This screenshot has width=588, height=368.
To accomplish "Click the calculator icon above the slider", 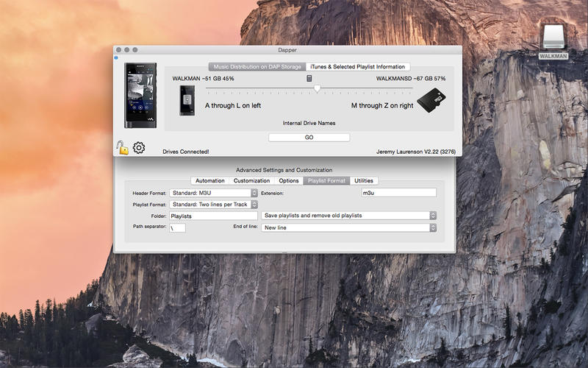I will pos(309,78).
